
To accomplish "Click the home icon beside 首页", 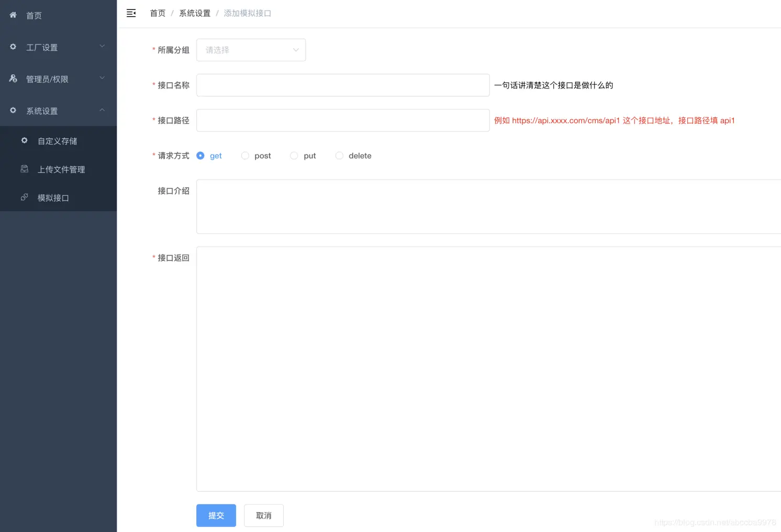I will tap(13, 15).
